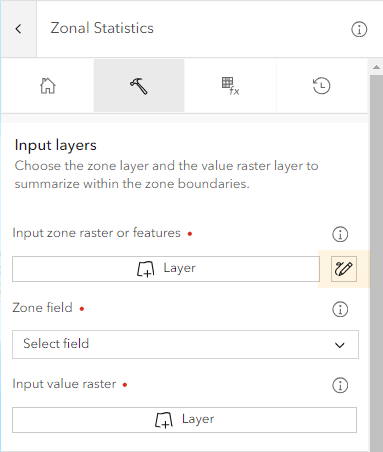Click the Zone field label
The image size is (383, 452).
coord(42,308)
